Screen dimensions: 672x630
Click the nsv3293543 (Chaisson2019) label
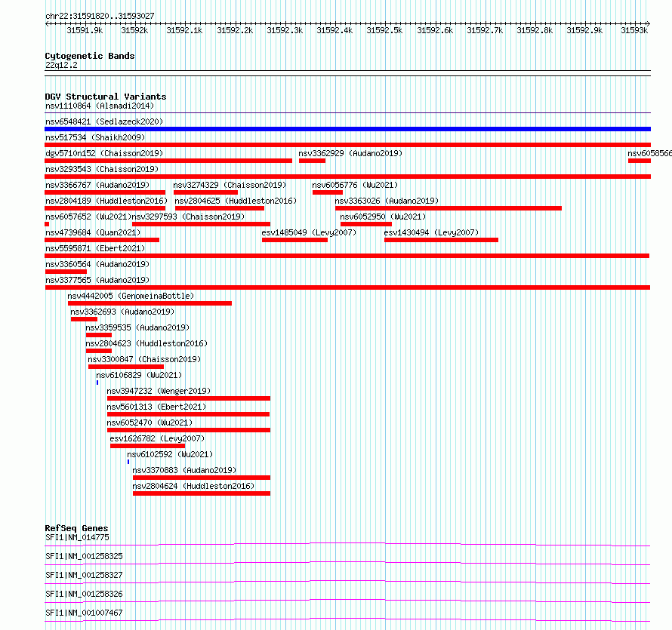pyautogui.click(x=102, y=169)
